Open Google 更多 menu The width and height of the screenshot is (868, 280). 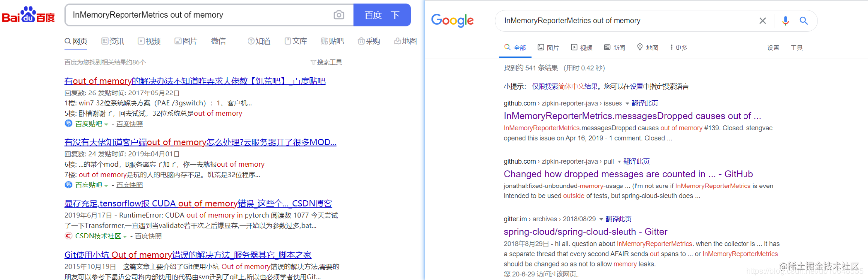click(x=679, y=48)
